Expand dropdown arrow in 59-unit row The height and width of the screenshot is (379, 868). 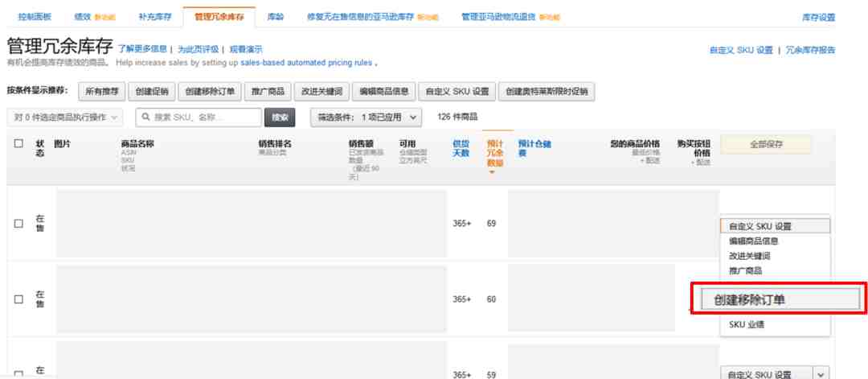[x=821, y=374]
